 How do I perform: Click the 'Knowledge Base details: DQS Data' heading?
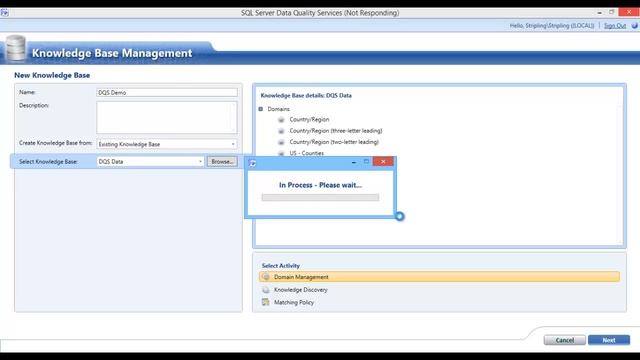(306, 96)
